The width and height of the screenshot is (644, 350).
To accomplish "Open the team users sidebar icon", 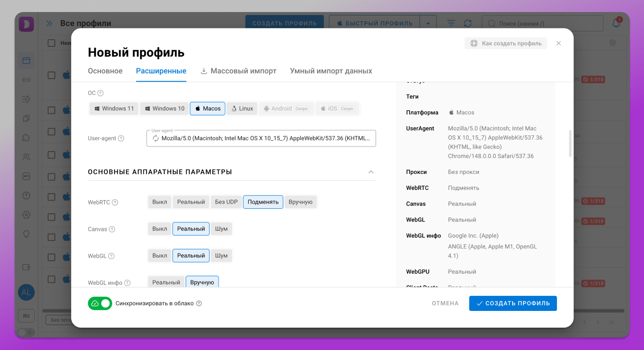I will click(x=26, y=157).
